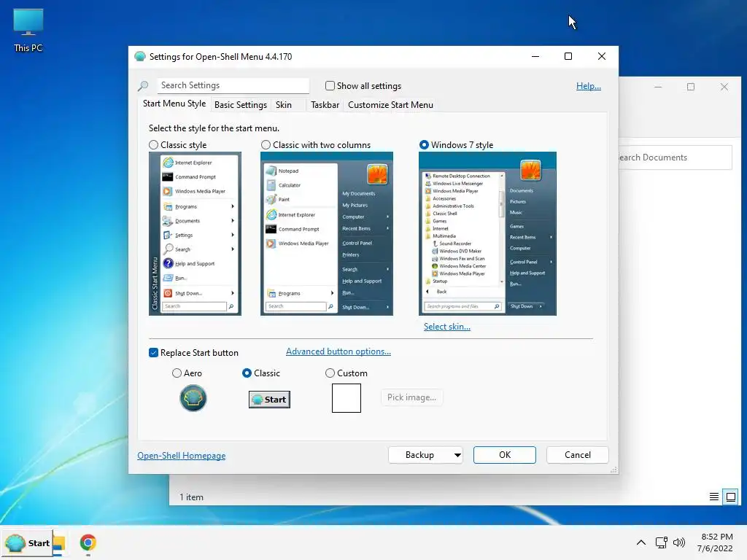The image size is (747, 560).
Task: Click Search Documents field in Explorer window
Action: (x=675, y=157)
